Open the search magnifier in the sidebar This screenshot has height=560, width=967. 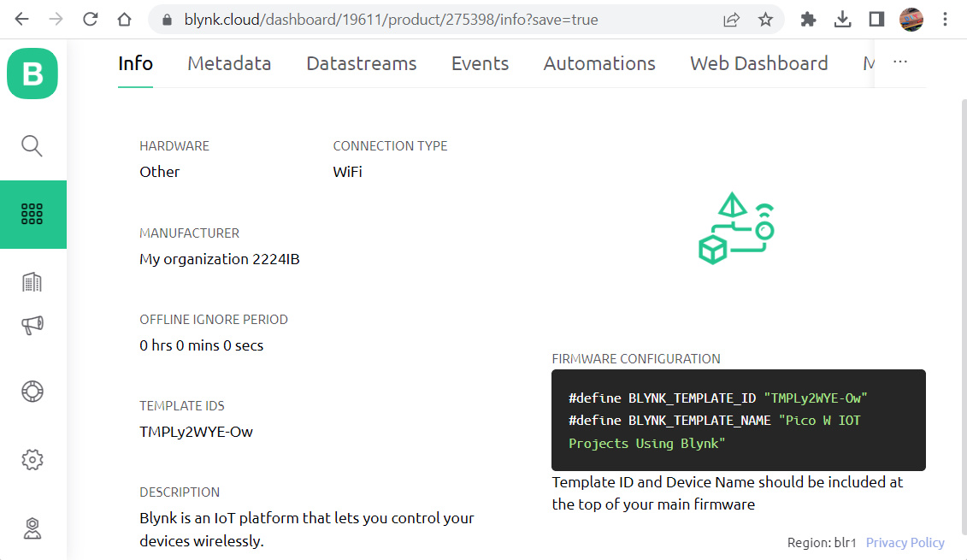point(32,146)
